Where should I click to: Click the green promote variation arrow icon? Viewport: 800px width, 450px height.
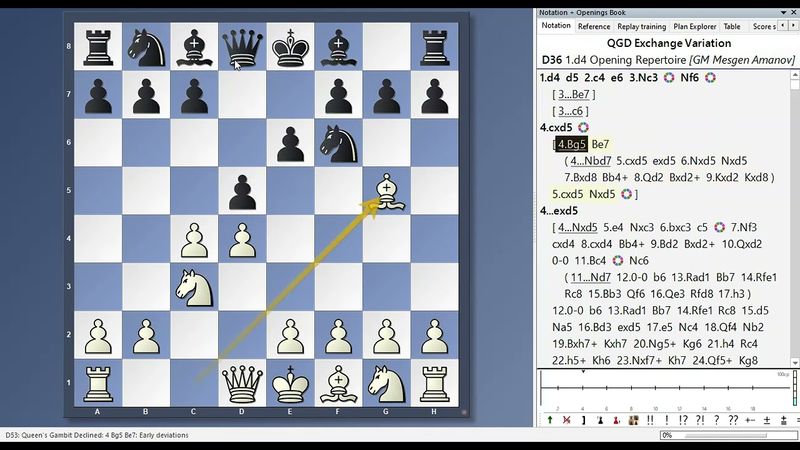tap(550, 420)
